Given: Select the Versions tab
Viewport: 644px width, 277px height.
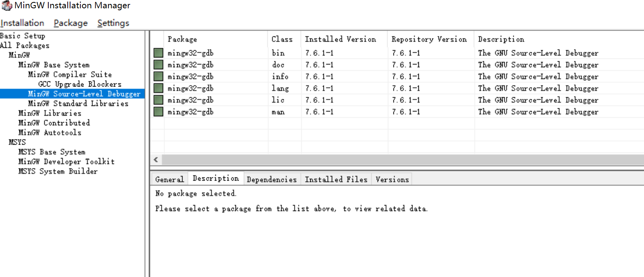Looking at the screenshot, I should pos(391,179).
